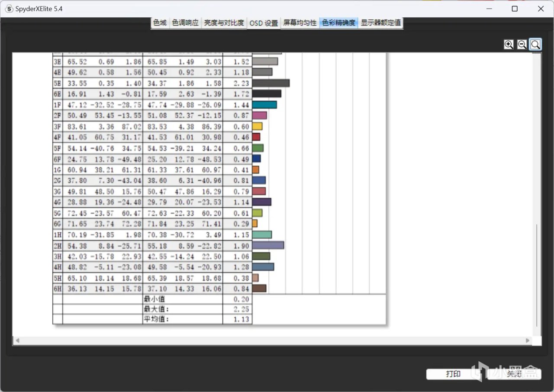554x392 pixels.
Task: Click the minimum value 0.20
Action: [241, 299]
